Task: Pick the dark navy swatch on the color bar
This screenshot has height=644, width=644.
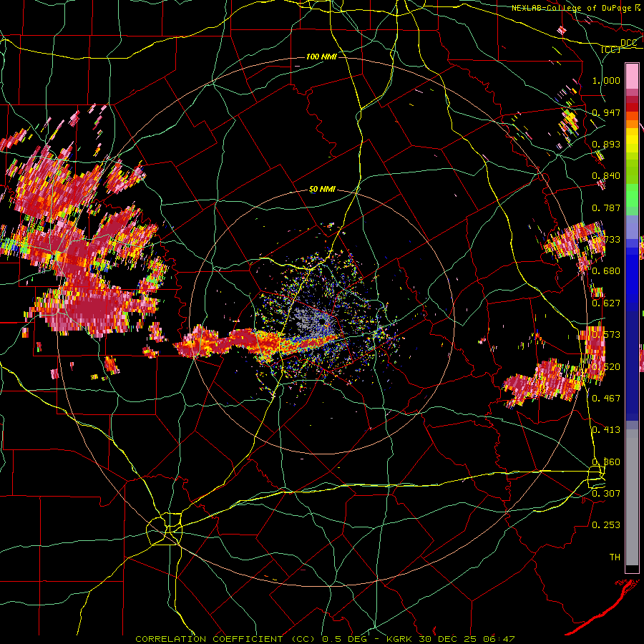Action: (632, 366)
